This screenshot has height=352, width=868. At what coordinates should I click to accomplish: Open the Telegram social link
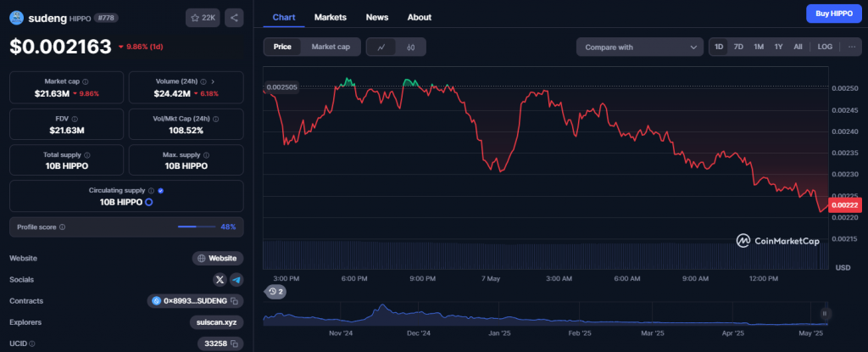tap(236, 279)
